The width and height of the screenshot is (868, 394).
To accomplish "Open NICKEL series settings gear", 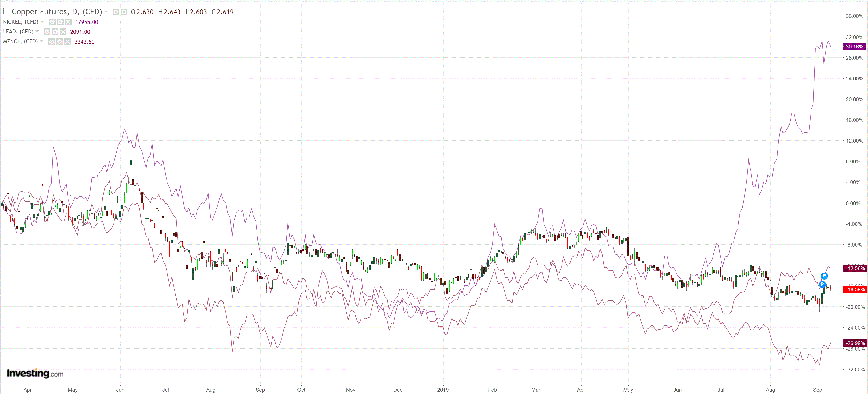I will [60, 22].
